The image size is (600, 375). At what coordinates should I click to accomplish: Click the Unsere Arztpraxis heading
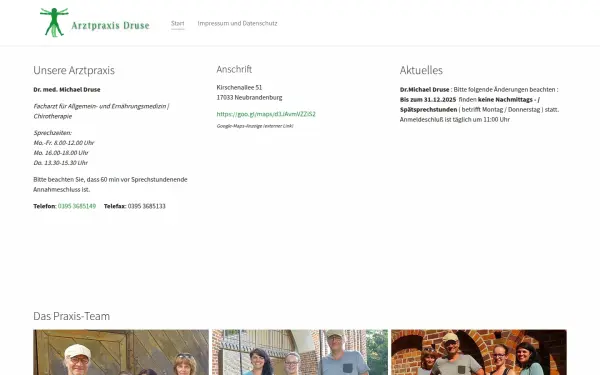coord(74,70)
